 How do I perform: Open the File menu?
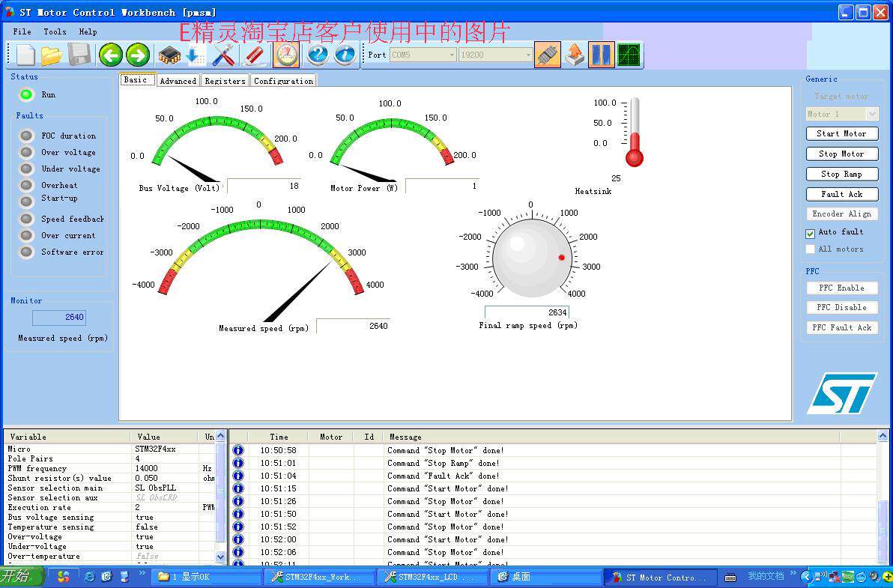coord(22,32)
